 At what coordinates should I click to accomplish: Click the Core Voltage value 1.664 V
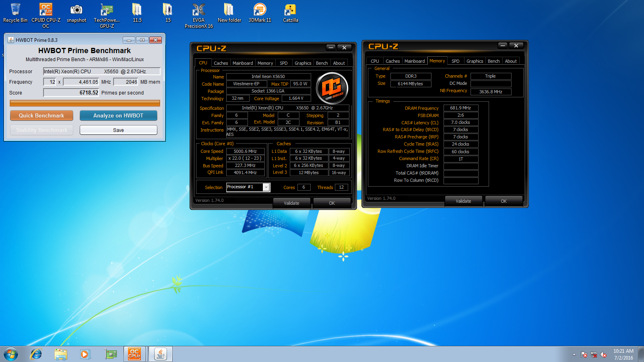pos(296,98)
